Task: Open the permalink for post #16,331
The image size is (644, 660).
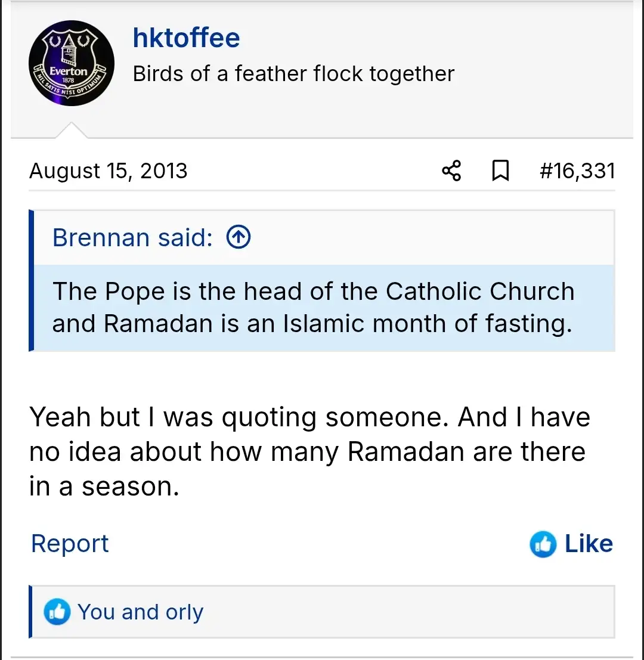Action: tap(577, 171)
